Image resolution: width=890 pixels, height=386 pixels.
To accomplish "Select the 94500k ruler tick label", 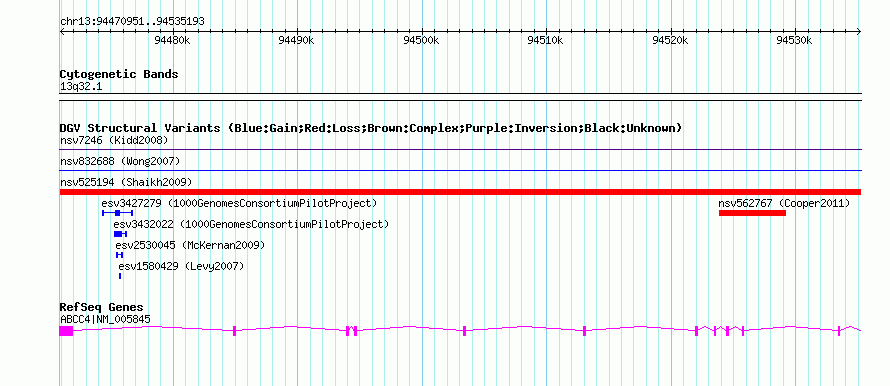I will pos(421,41).
